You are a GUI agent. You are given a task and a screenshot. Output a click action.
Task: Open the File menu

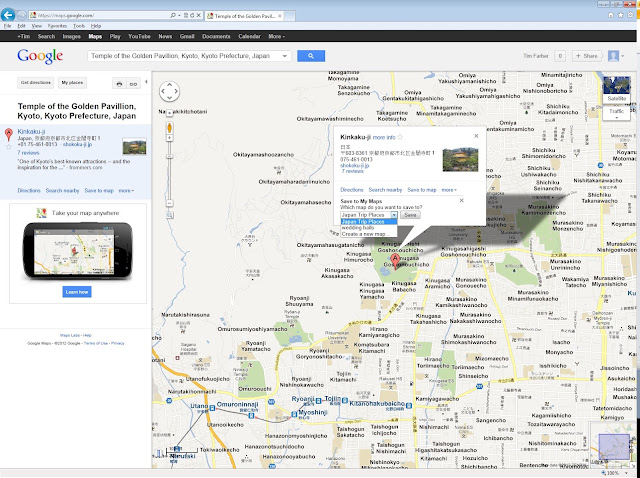point(7,26)
